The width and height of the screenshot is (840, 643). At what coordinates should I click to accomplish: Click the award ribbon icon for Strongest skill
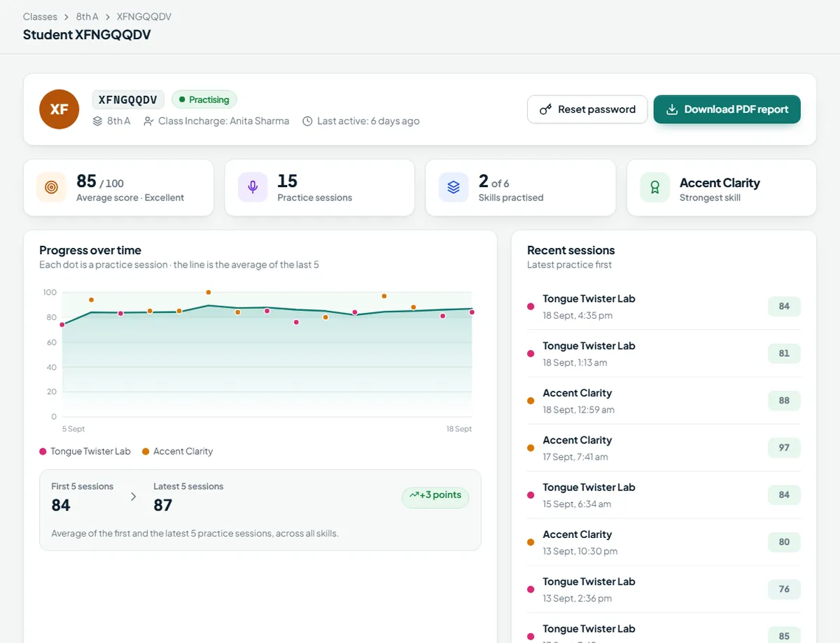pos(654,188)
